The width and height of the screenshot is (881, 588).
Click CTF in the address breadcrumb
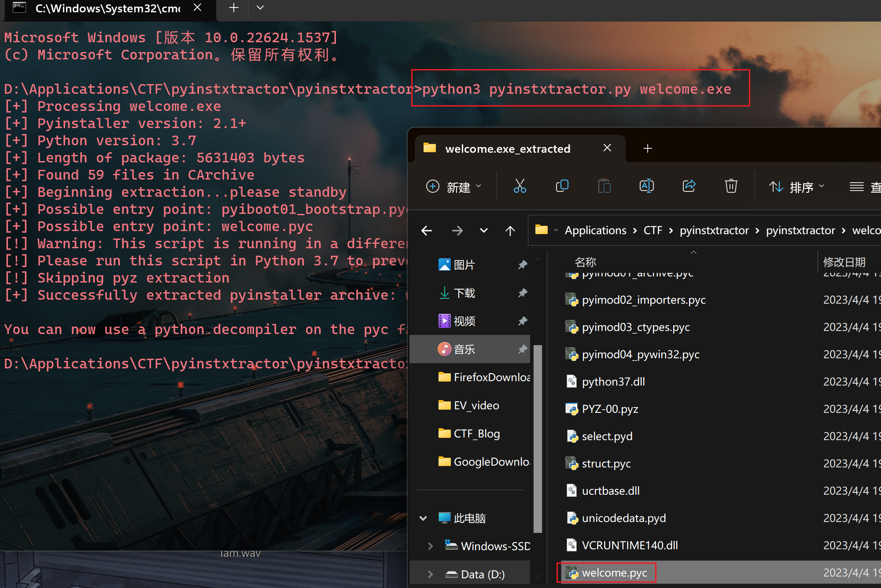[x=652, y=230]
